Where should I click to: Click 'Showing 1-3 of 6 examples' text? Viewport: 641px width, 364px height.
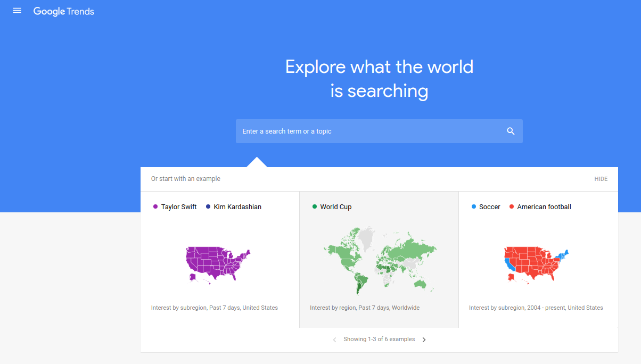point(379,339)
